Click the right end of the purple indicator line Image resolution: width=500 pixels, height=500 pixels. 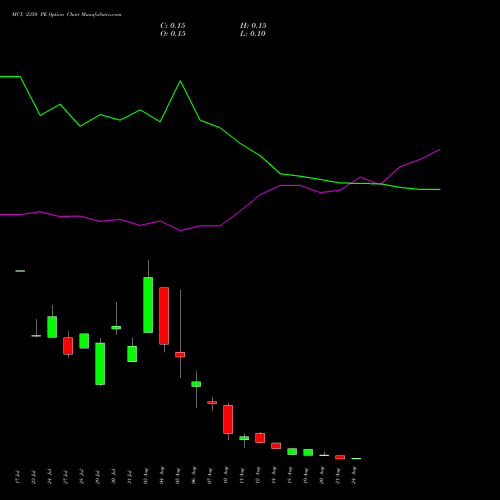pyautogui.click(x=440, y=149)
